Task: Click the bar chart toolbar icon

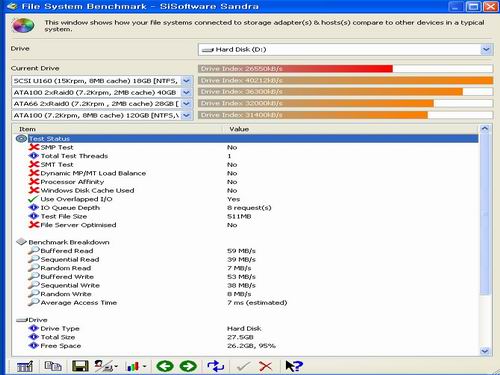Action: [x=133, y=366]
